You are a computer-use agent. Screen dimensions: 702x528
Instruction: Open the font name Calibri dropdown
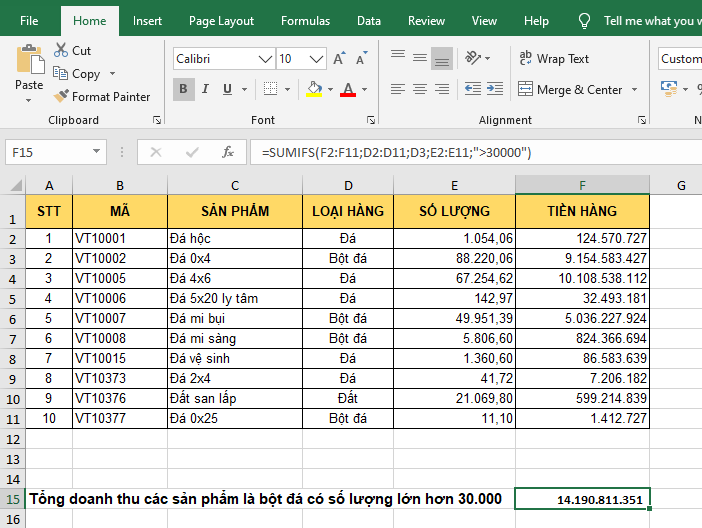point(263,59)
